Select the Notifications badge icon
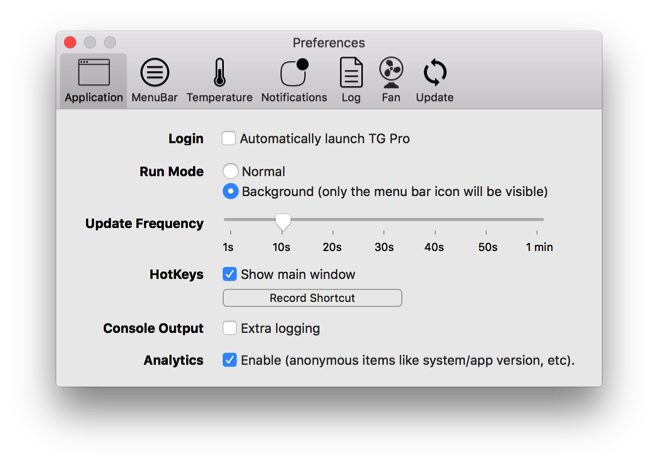This screenshot has width=658, height=466. click(294, 72)
